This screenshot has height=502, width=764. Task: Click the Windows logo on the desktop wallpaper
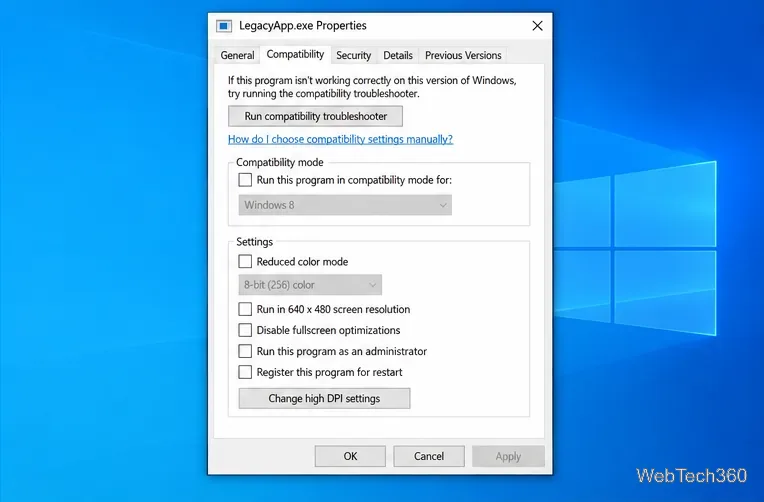coord(635,249)
